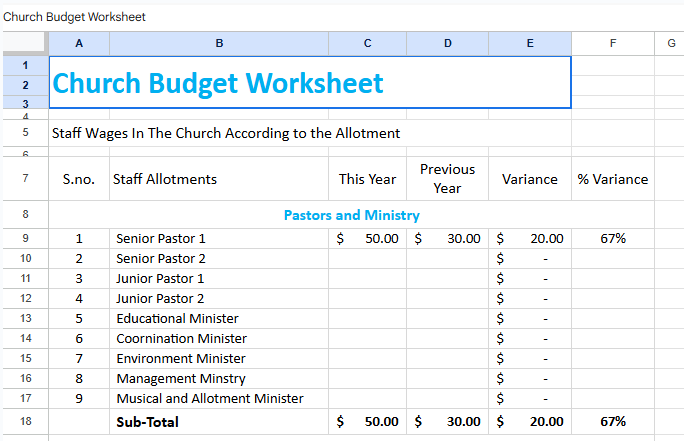Select column D header

(x=448, y=43)
